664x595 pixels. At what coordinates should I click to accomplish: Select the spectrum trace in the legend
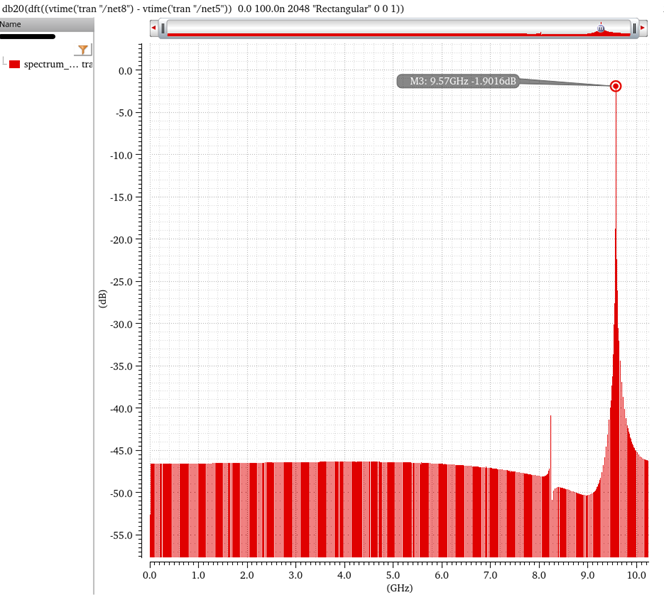(x=50, y=64)
